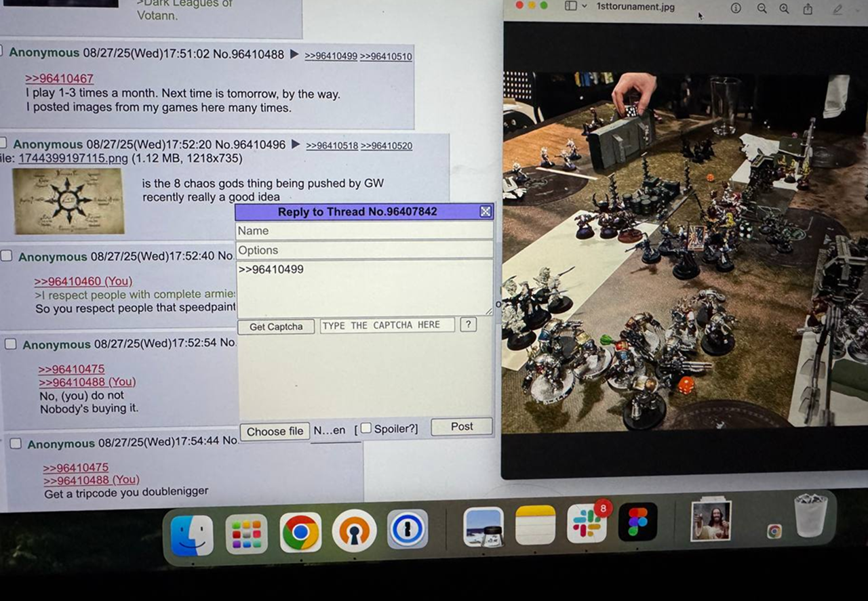This screenshot has height=601, width=868.
Task: Open Preview from the Dock
Action: [484, 526]
